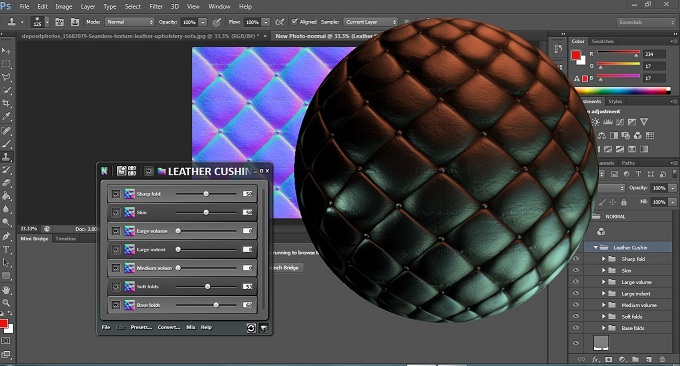The height and width of the screenshot is (366, 680).
Task: Hide the Sharp fold layer group eye icon
Action: coord(576,259)
